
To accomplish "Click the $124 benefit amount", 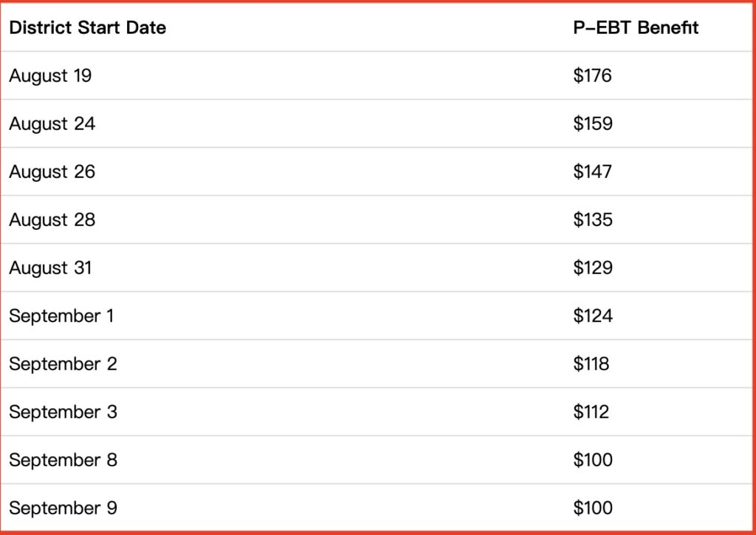I will [593, 316].
